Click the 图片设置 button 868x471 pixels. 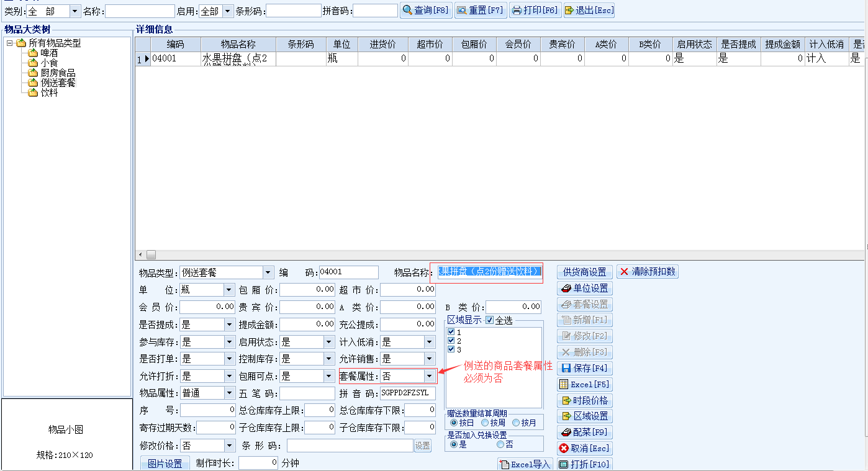click(x=165, y=464)
